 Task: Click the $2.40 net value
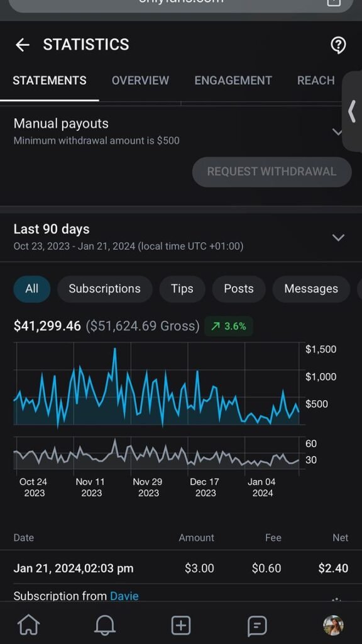333,569
